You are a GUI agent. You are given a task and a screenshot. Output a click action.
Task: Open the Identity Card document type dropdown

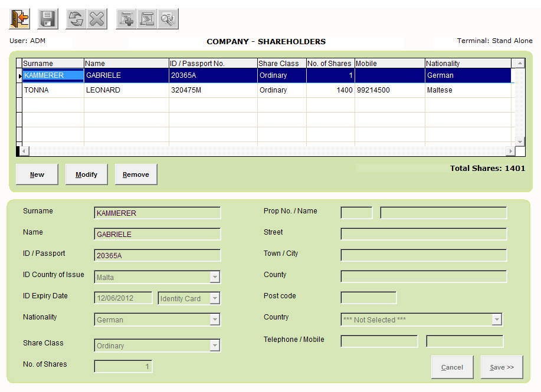coord(215,298)
